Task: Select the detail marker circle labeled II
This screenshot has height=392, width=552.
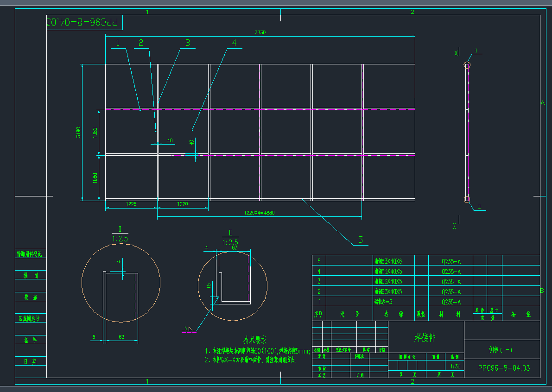Action: [467, 200]
